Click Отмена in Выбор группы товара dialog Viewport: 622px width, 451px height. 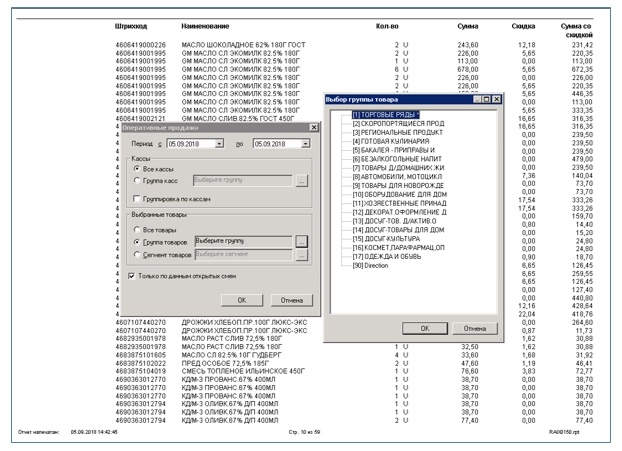[x=474, y=328]
